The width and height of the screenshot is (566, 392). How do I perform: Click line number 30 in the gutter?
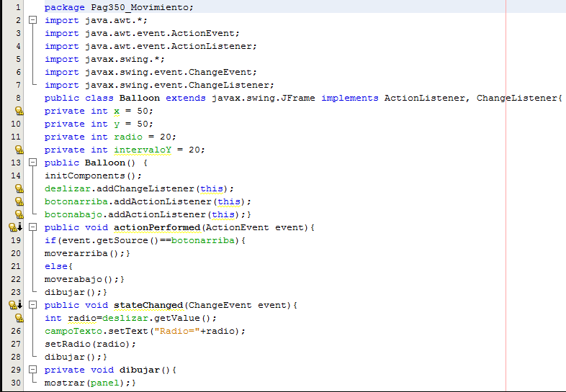[16, 383]
